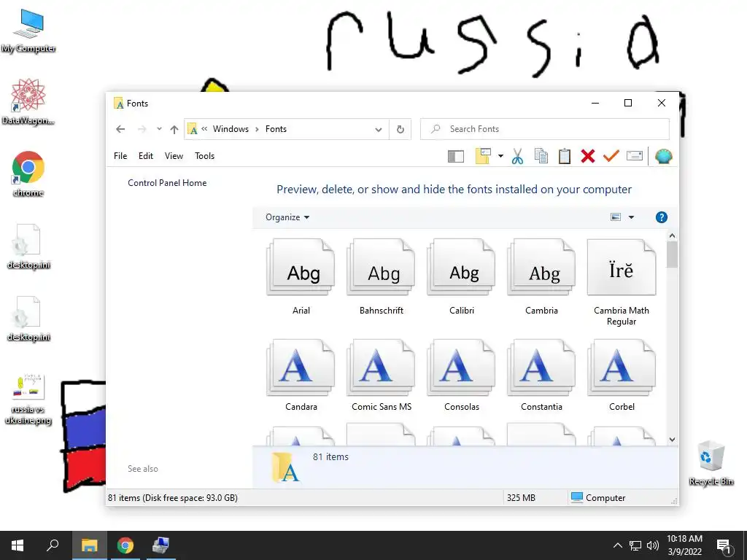Screen dimensions: 747x560
Task: Select the Constantia font icon
Action: coord(541,376)
